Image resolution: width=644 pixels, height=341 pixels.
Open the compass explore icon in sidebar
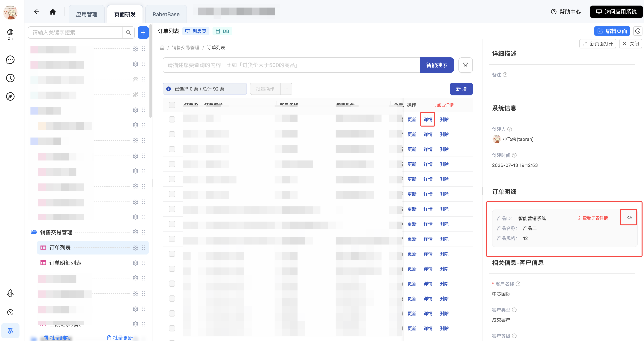[x=10, y=96]
